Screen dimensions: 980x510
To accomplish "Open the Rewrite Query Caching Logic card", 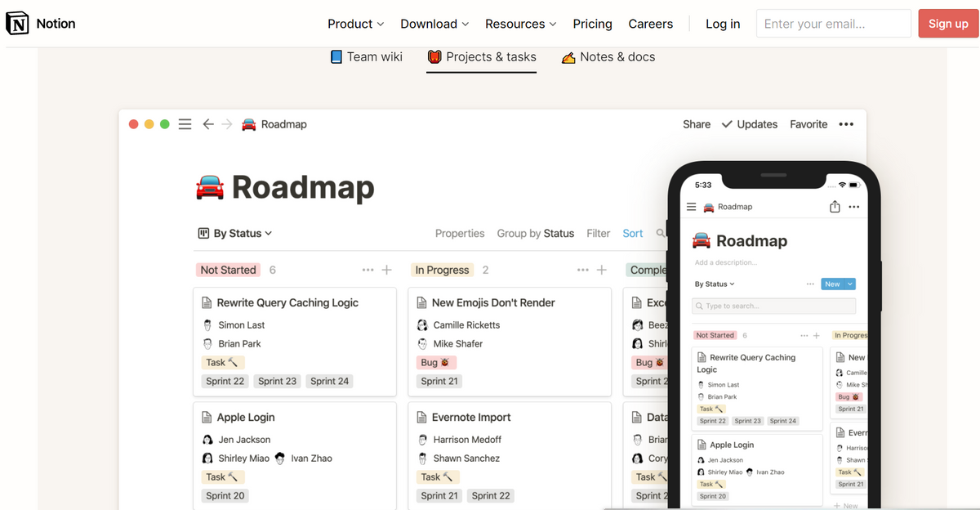I will pos(295,342).
